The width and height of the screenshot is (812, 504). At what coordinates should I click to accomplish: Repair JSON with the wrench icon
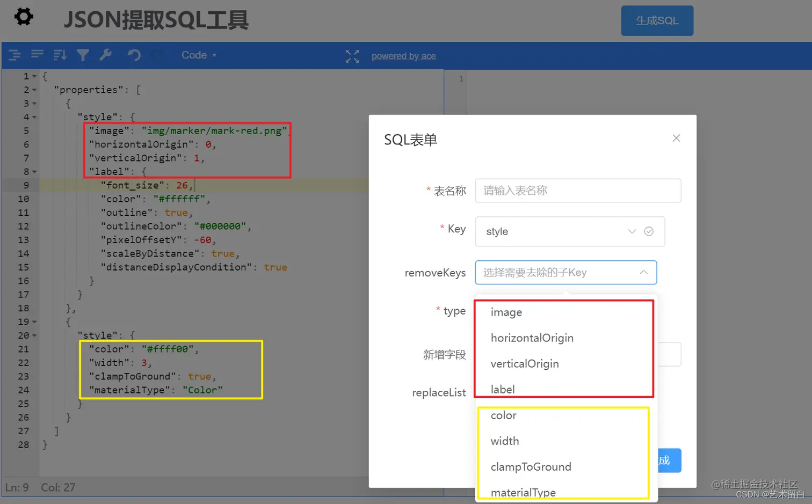(x=105, y=55)
